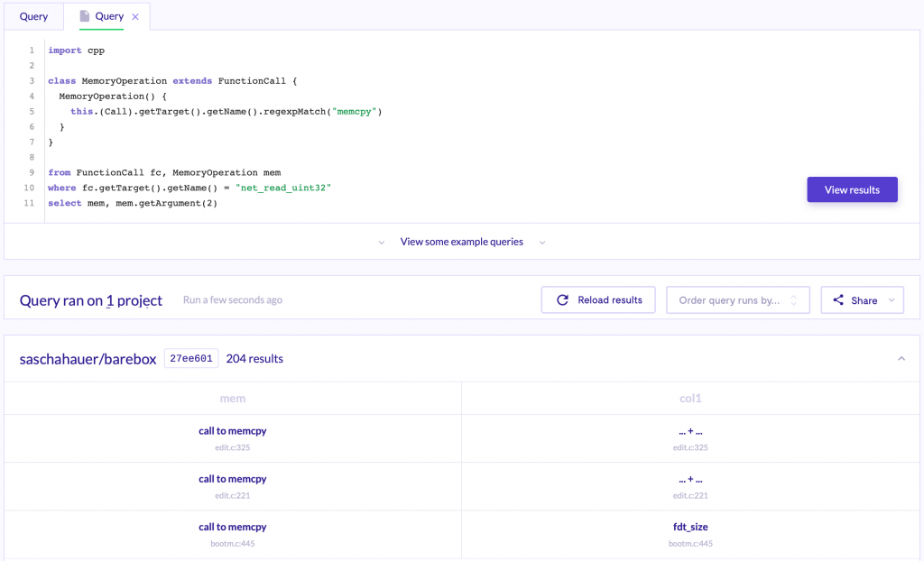Click the file icon on active Query tab

(85, 16)
